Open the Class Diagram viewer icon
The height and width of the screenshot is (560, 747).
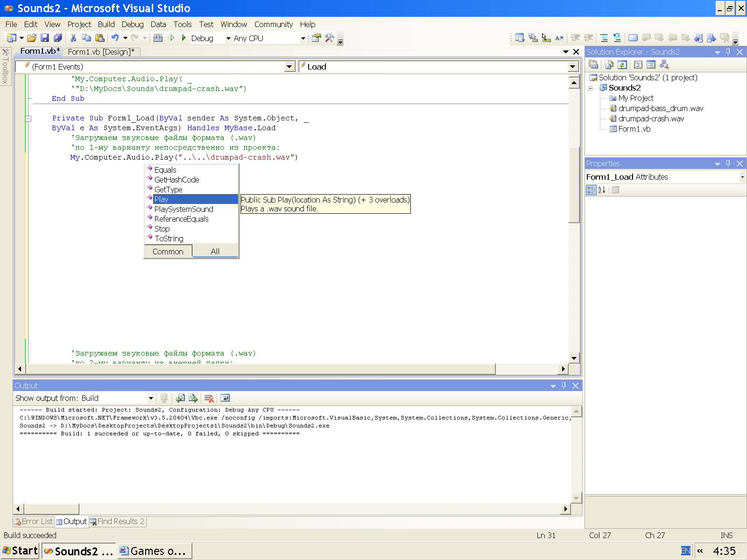point(664,65)
